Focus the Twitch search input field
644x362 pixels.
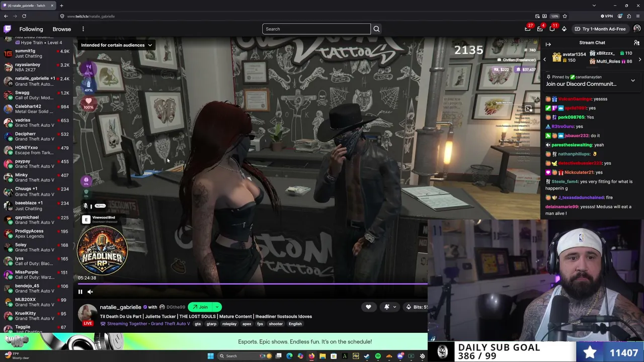[316, 29]
